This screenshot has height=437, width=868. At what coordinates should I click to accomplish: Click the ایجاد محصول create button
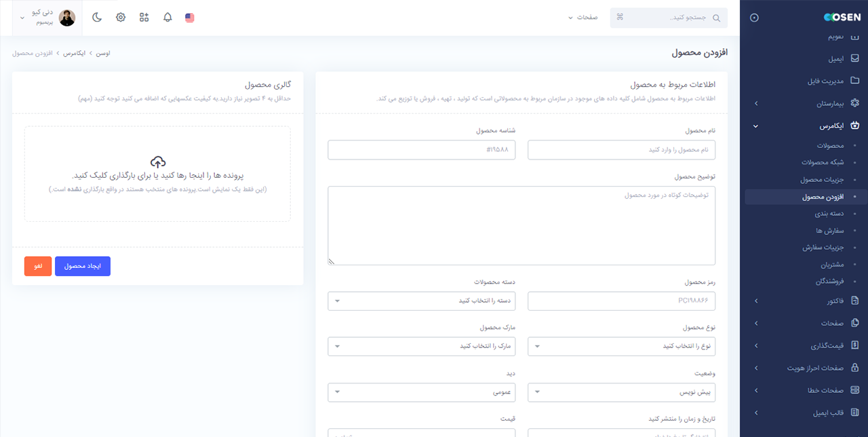pos(82,266)
